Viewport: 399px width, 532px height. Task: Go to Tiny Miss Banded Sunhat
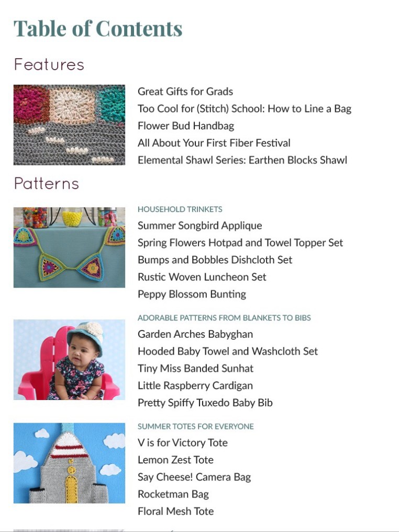195,369
